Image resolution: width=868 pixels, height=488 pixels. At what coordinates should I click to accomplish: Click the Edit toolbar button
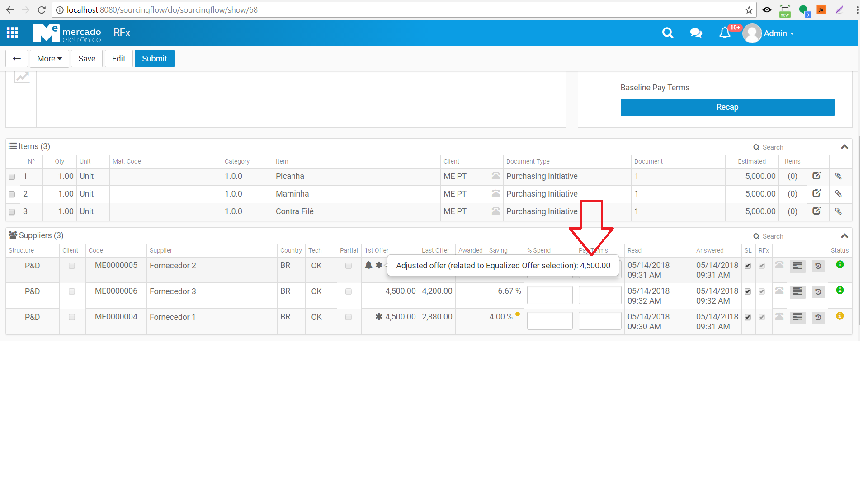118,59
